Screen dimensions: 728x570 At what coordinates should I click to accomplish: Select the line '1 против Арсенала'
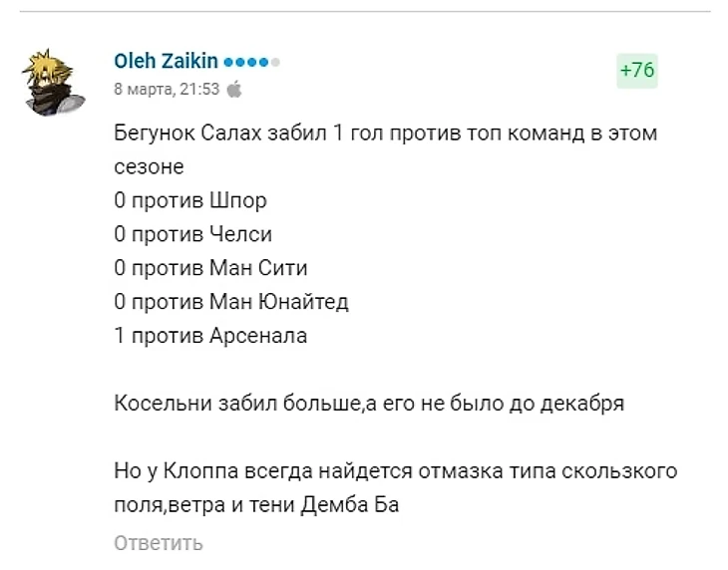pyautogui.click(x=210, y=335)
